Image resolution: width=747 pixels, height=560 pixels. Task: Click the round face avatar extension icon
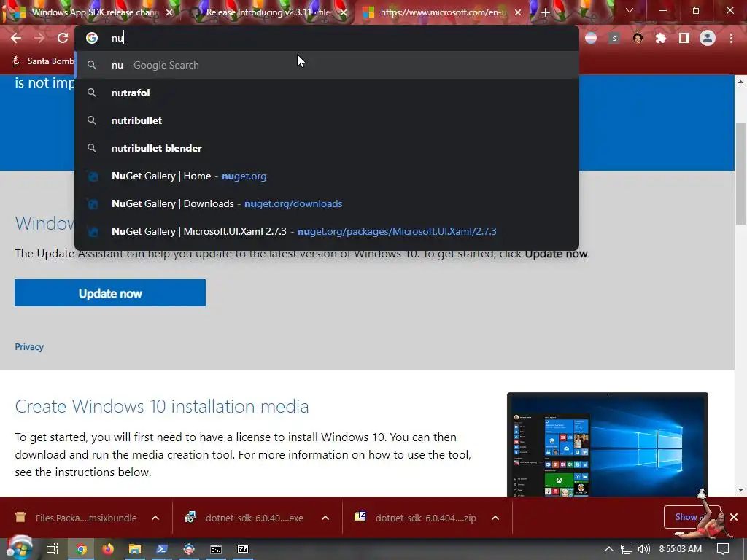[x=638, y=38]
